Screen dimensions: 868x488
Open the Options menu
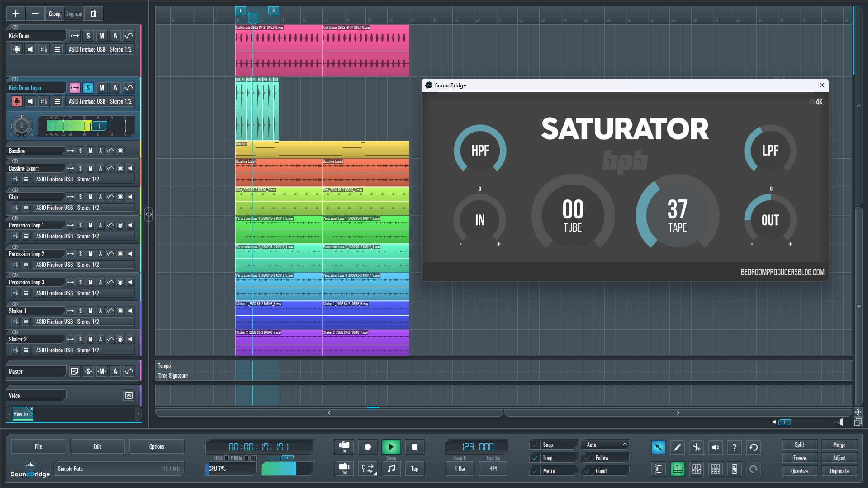(157, 447)
